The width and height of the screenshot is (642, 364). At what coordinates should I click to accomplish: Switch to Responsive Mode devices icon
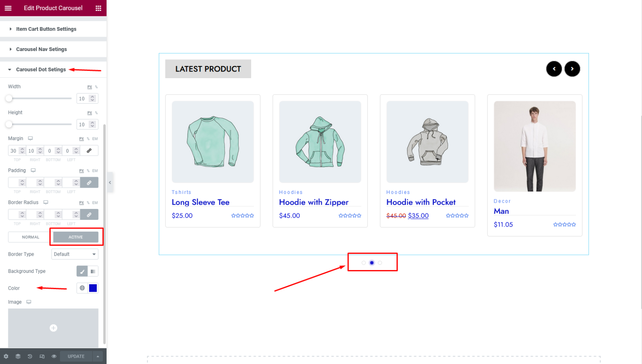pyautogui.click(x=42, y=356)
